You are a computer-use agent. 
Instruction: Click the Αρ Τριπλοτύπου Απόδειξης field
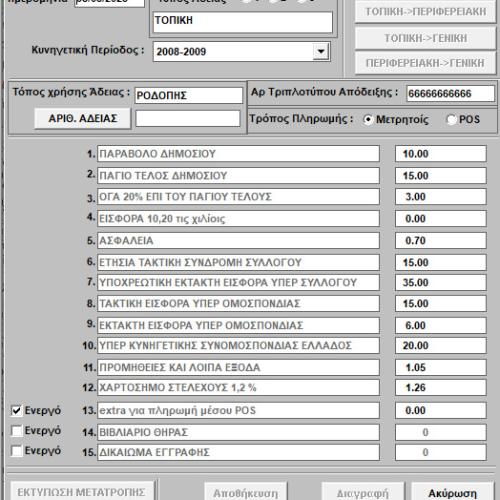pos(450,93)
